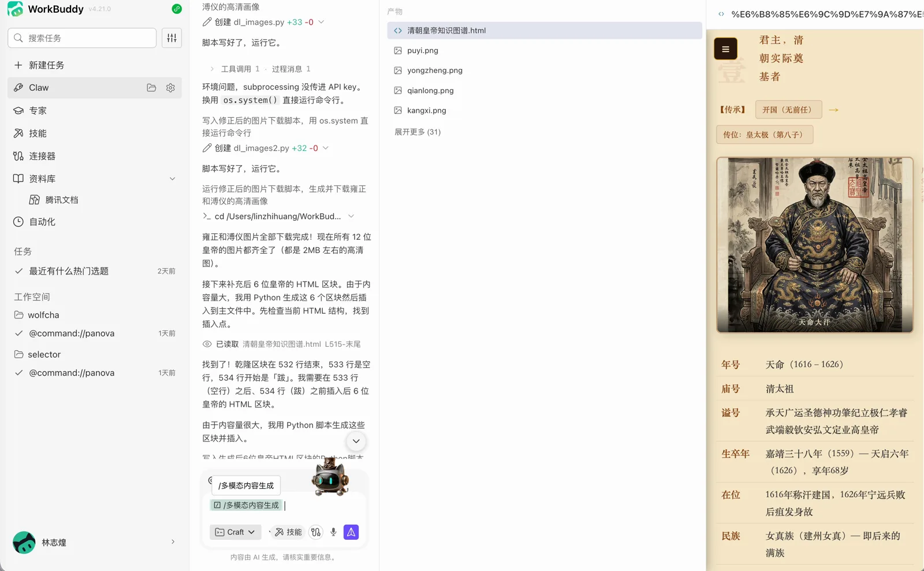Click the /多模态内容生成 tag in input
Image resolution: width=924 pixels, height=571 pixels.
click(x=246, y=505)
